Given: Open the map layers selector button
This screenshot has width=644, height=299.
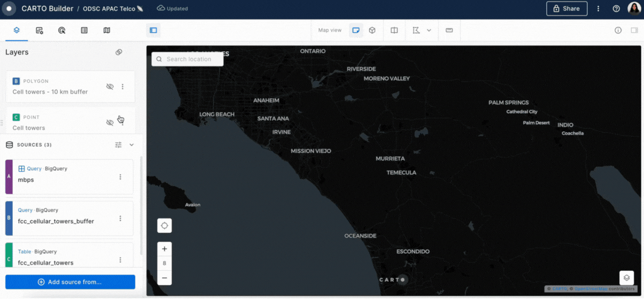Looking at the screenshot, I should pos(626,278).
